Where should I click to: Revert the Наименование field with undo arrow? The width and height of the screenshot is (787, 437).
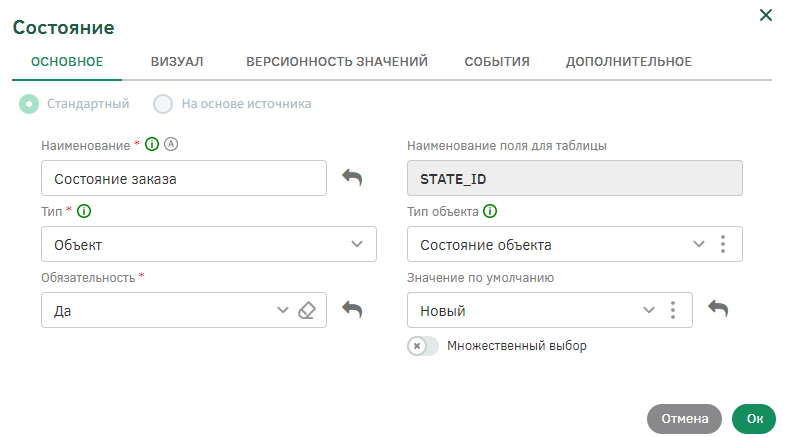pyautogui.click(x=352, y=178)
